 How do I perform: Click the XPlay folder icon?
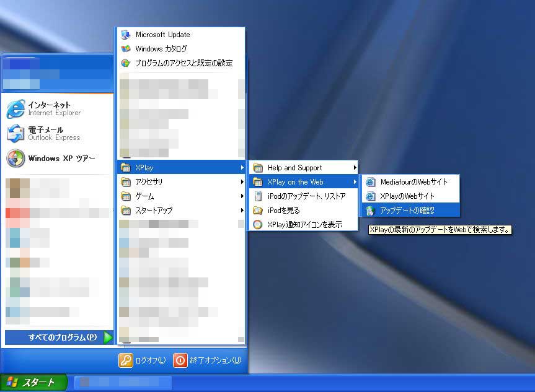tap(126, 168)
